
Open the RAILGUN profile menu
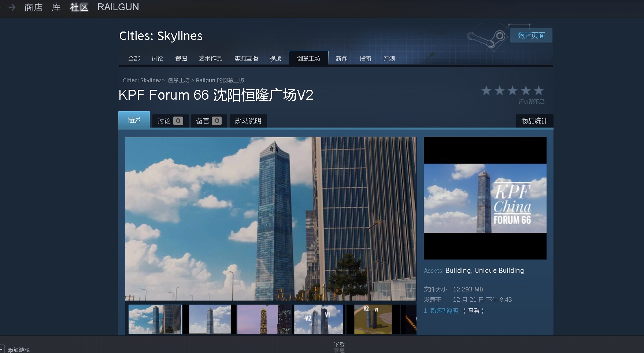(118, 7)
